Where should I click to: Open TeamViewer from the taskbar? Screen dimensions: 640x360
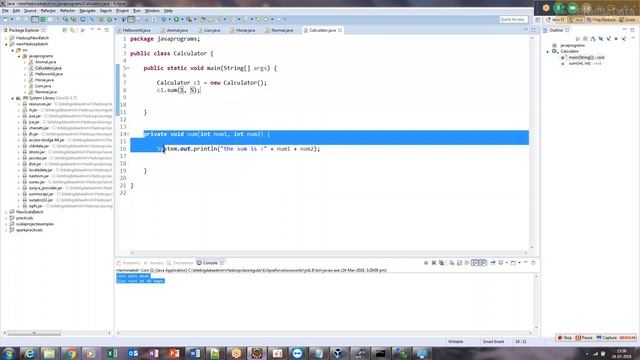[x=298, y=353]
